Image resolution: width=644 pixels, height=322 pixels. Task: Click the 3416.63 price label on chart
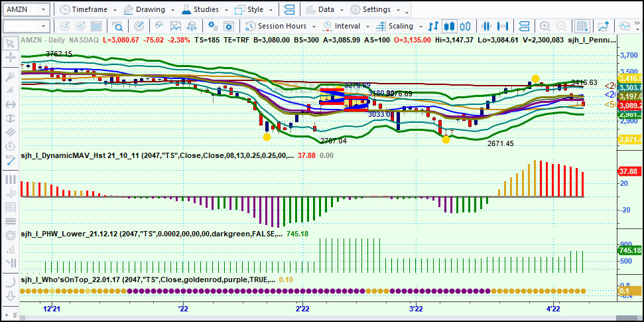584,83
